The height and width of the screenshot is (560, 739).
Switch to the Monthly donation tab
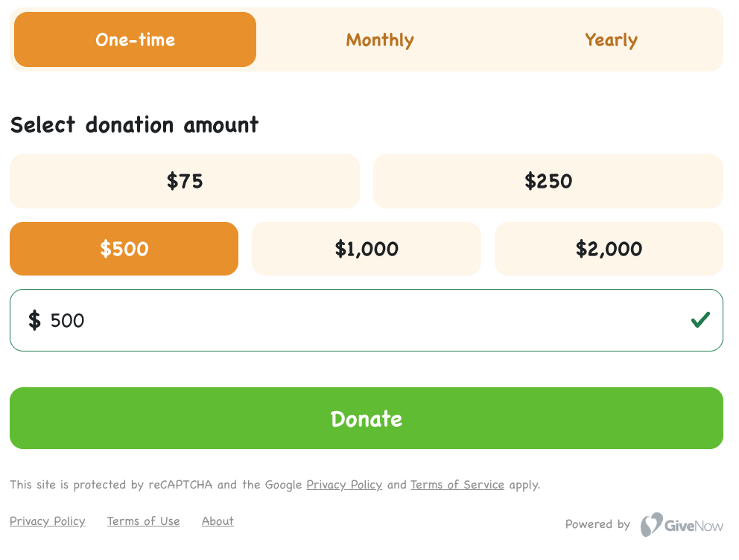tap(380, 39)
